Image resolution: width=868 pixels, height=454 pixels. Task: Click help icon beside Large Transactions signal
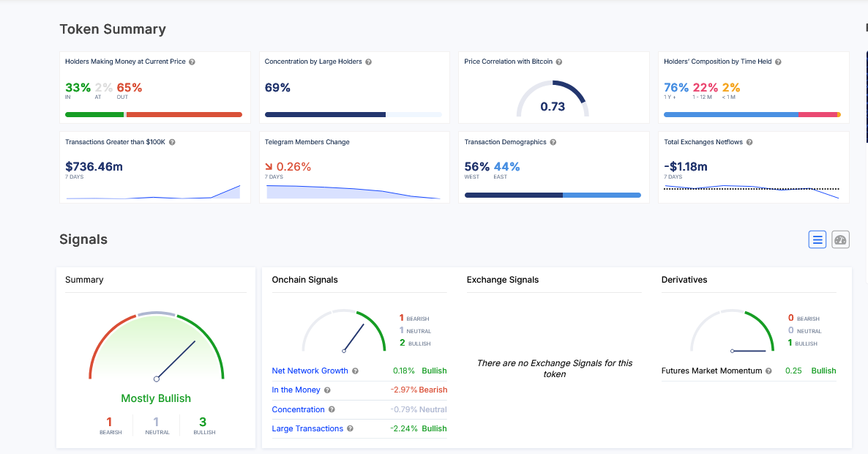350,428
